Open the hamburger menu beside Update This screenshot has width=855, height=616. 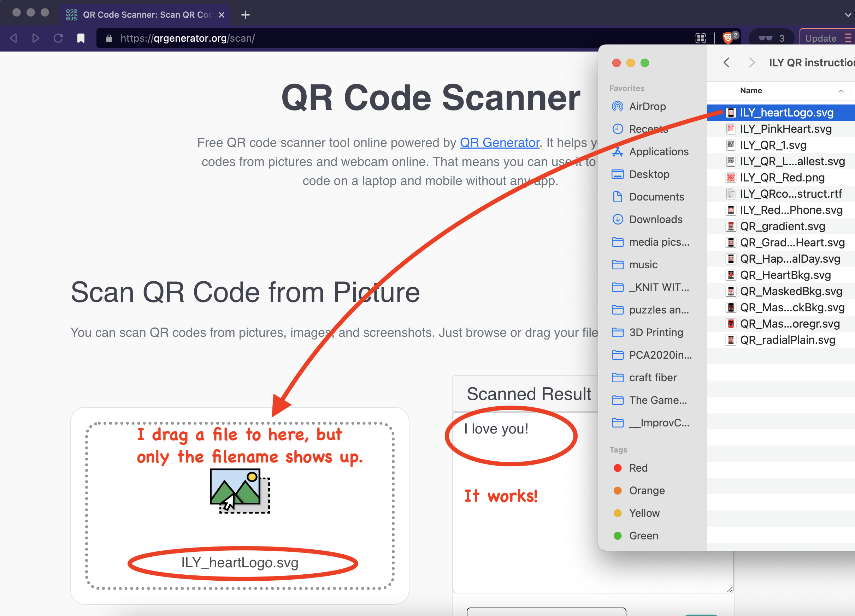pos(849,38)
